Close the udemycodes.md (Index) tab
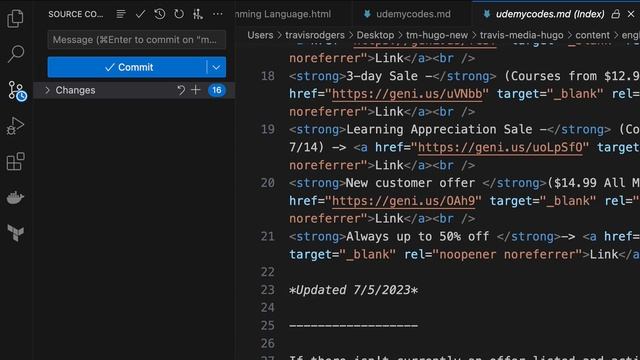This screenshot has height=360, width=640. [631, 14]
